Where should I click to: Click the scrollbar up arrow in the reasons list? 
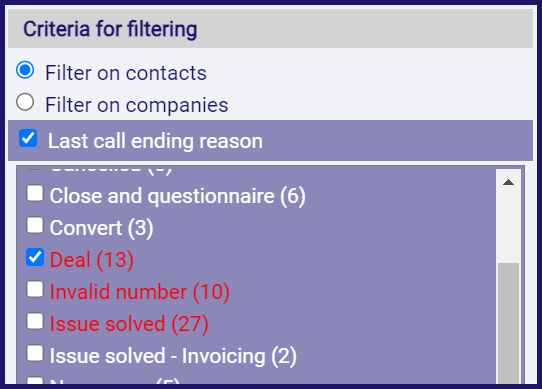click(508, 182)
